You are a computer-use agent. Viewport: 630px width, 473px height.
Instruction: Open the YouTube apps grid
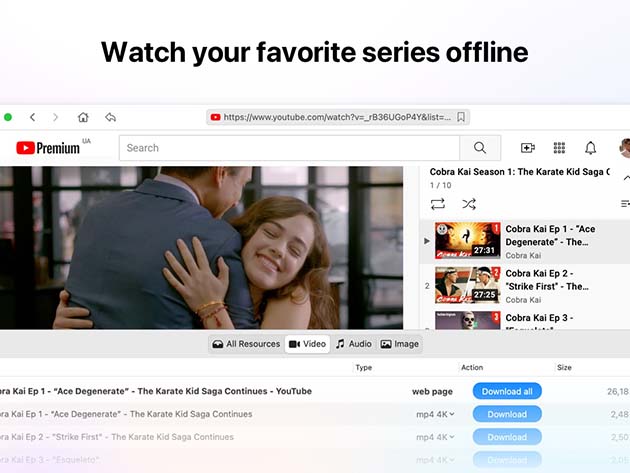click(x=559, y=148)
